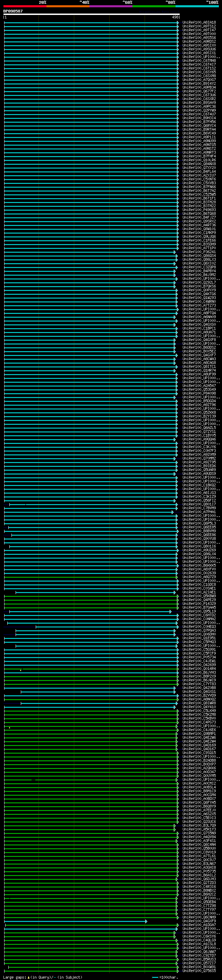The height and width of the screenshot is (980, 222).
Task: Select hit label UniRef100_Q84NX8
Action: point(199,164)
